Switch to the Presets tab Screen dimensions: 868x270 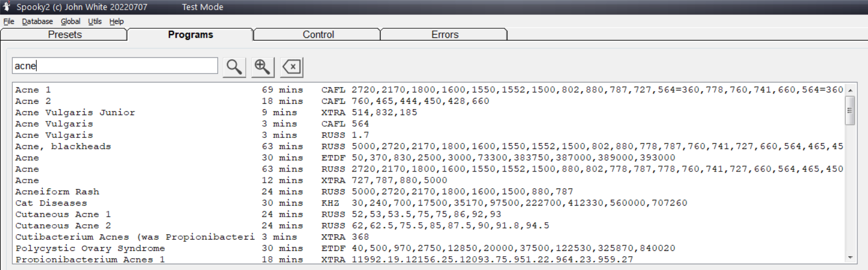[65, 35]
